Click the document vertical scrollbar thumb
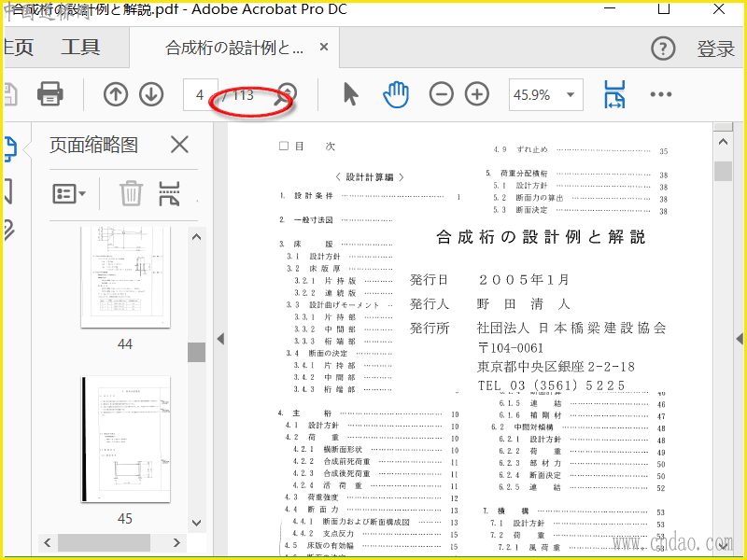The height and width of the screenshot is (560, 747). click(723, 171)
